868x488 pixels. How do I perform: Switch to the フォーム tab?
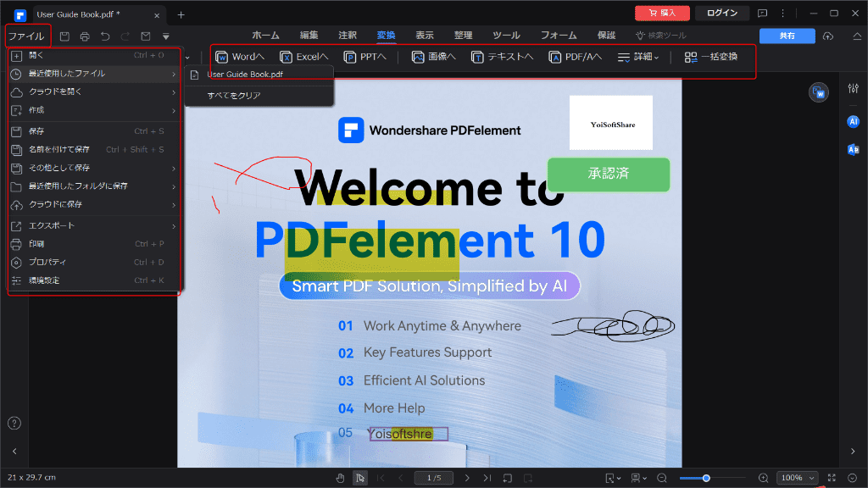[x=559, y=36]
